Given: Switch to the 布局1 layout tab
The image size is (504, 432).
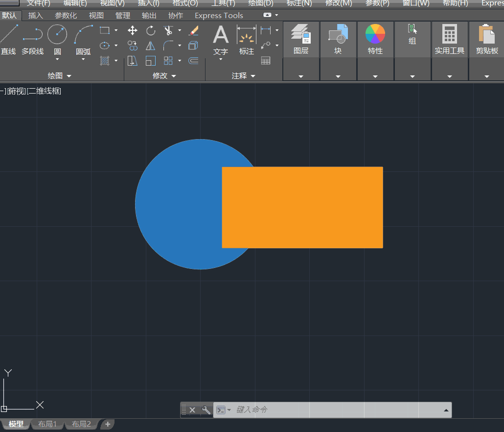Looking at the screenshot, I should point(47,424).
